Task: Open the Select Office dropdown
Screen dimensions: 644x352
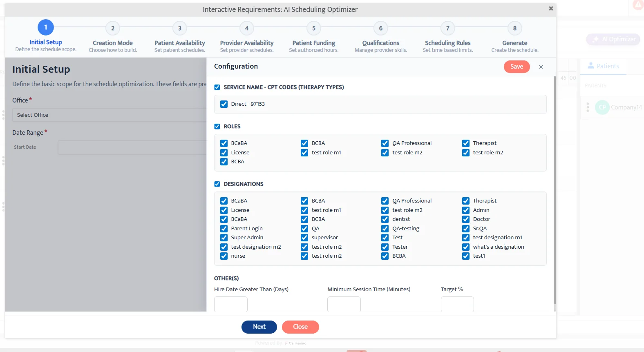Action: (110, 115)
